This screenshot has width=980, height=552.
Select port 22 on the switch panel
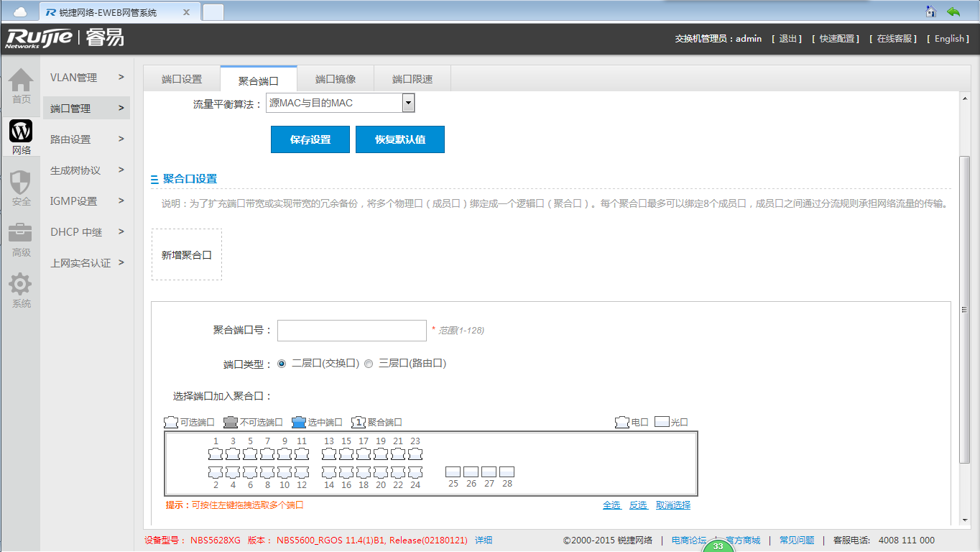(398, 472)
